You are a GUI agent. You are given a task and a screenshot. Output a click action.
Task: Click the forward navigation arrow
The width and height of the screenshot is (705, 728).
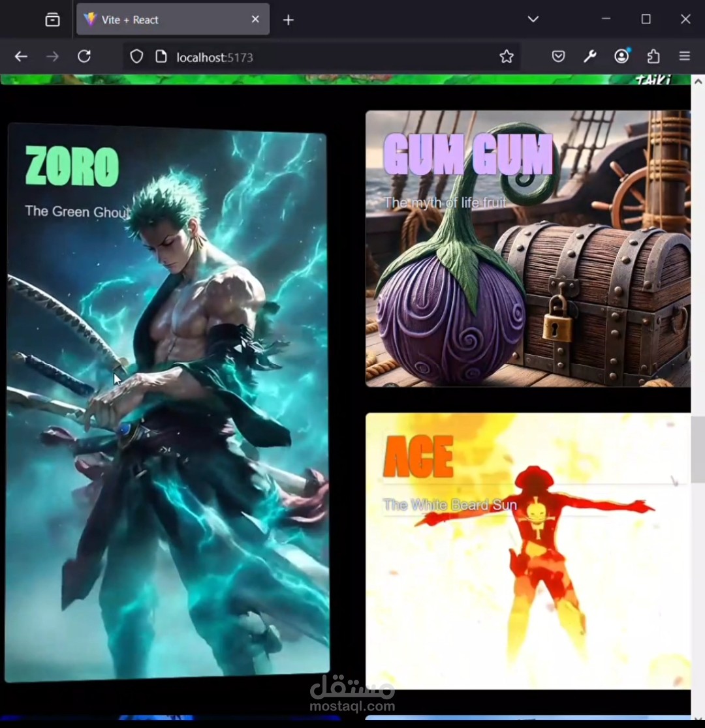click(x=52, y=57)
